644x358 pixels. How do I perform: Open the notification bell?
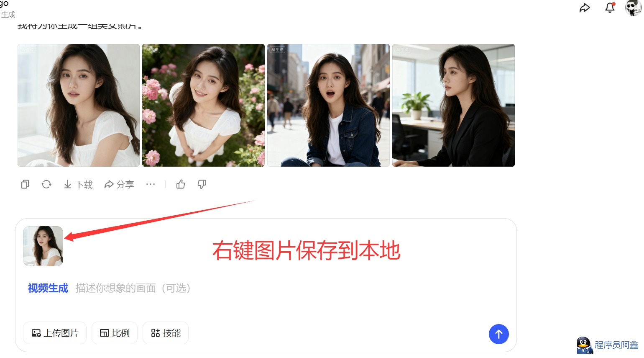tap(610, 8)
